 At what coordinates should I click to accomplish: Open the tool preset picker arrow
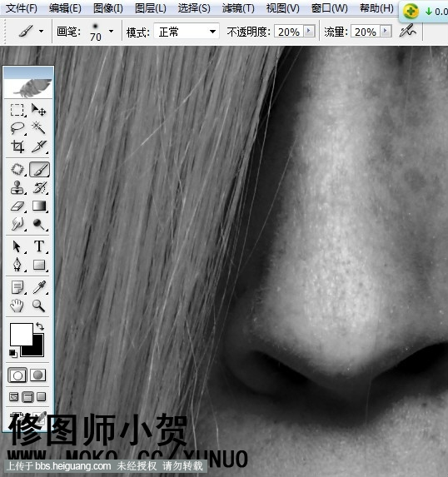pyautogui.click(x=42, y=31)
